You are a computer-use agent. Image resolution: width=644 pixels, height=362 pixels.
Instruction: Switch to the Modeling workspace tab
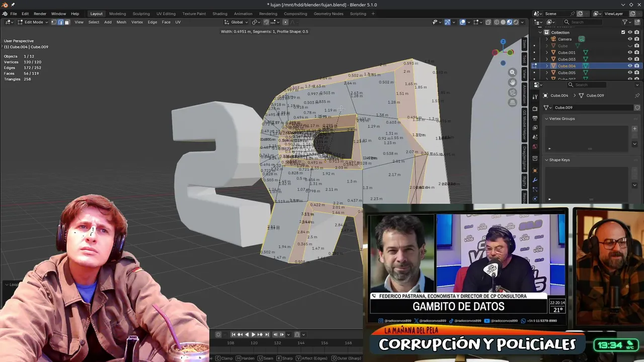coord(118,14)
